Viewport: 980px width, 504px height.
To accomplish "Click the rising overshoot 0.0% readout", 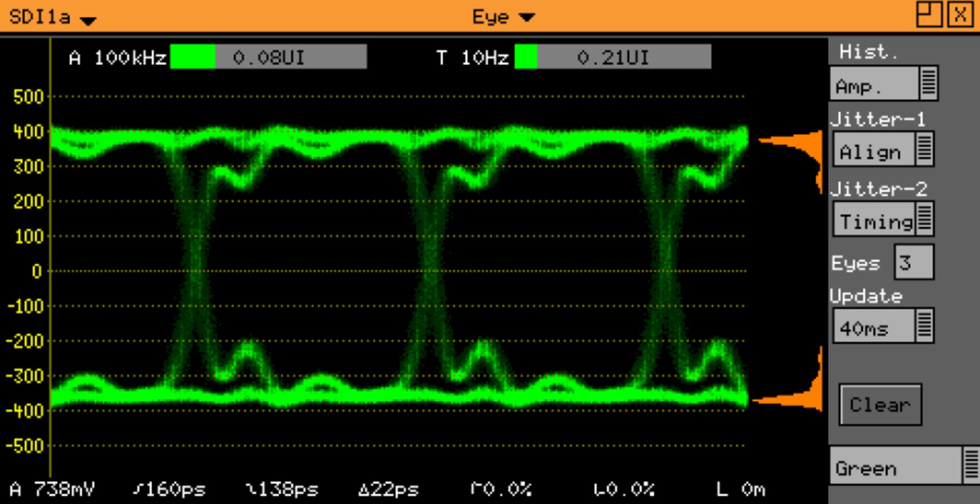I will tap(501, 489).
